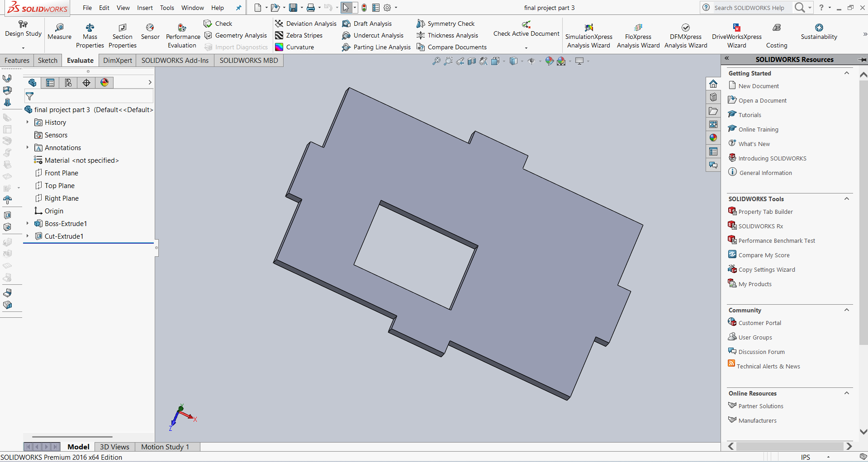Click the feature tree filter field

[89, 96]
